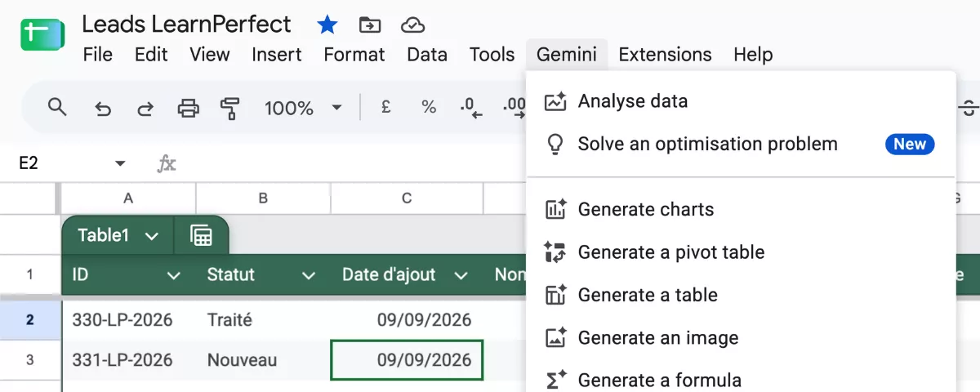Choose Generate charts
The height and width of the screenshot is (392, 980).
[741, 210]
